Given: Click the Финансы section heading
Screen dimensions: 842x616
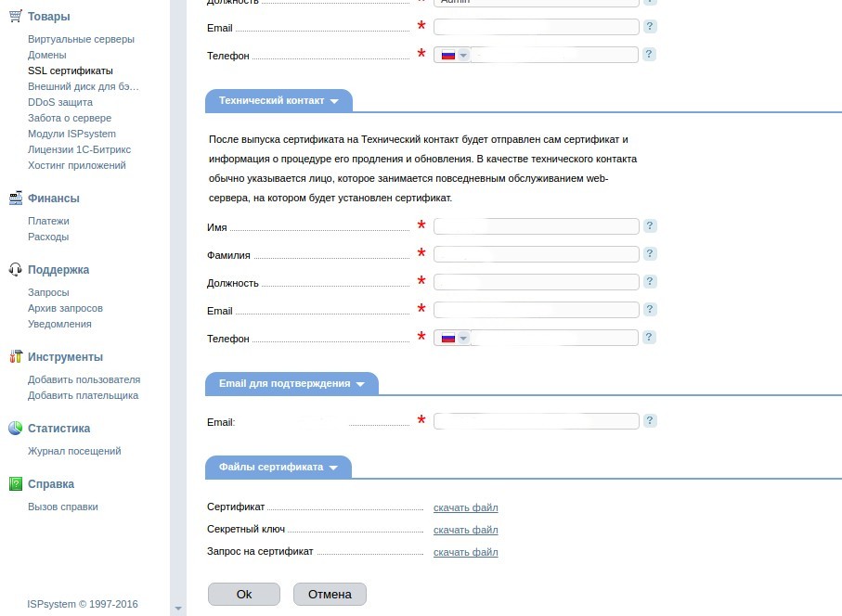Looking at the screenshot, I should click(54, 199).
